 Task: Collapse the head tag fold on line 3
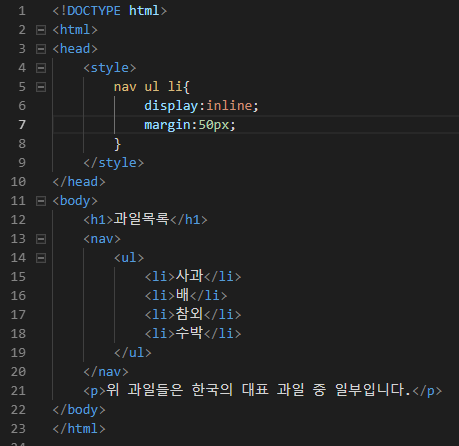click(41, 49)
